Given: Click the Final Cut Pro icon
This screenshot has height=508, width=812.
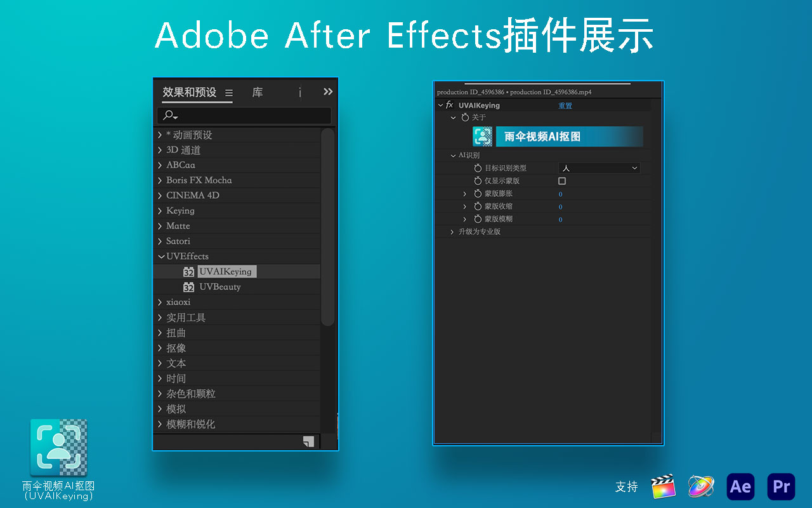Looking at the screenshot, I should (x=664, y=487).
